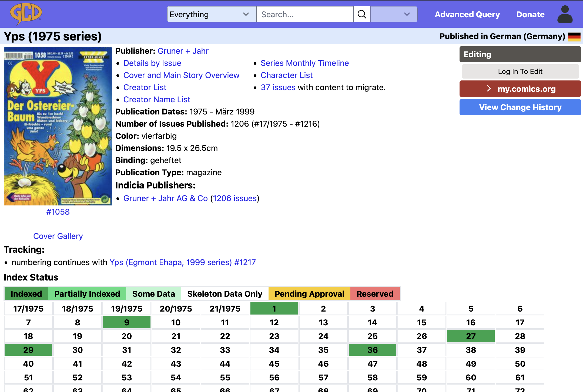Open issue 51 cell
The height and width of the screenshot is (392, 583).
28,377
